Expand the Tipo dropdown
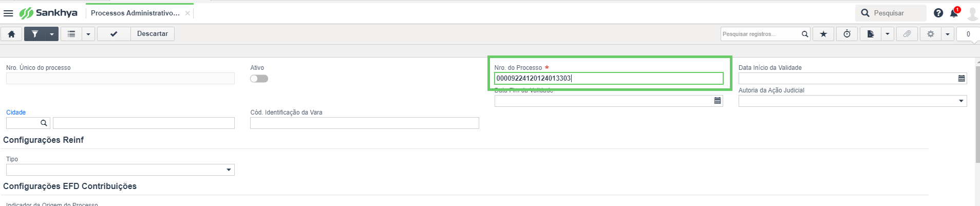The image size is (980, 206). (229, 170)
